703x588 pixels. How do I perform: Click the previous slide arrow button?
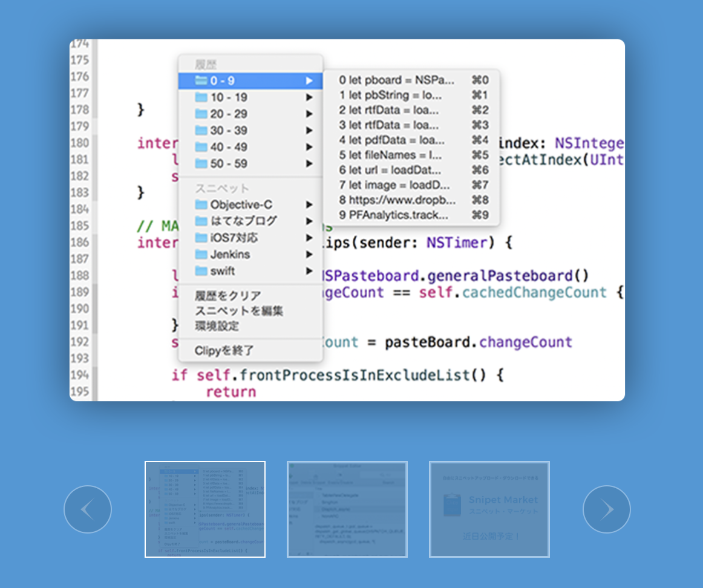[x=88, y=509]
